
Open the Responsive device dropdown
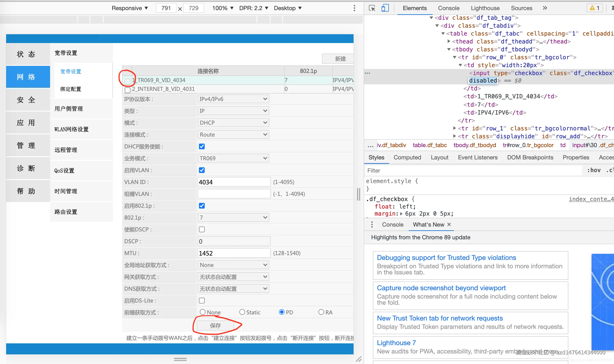click(x=130, y=8)
